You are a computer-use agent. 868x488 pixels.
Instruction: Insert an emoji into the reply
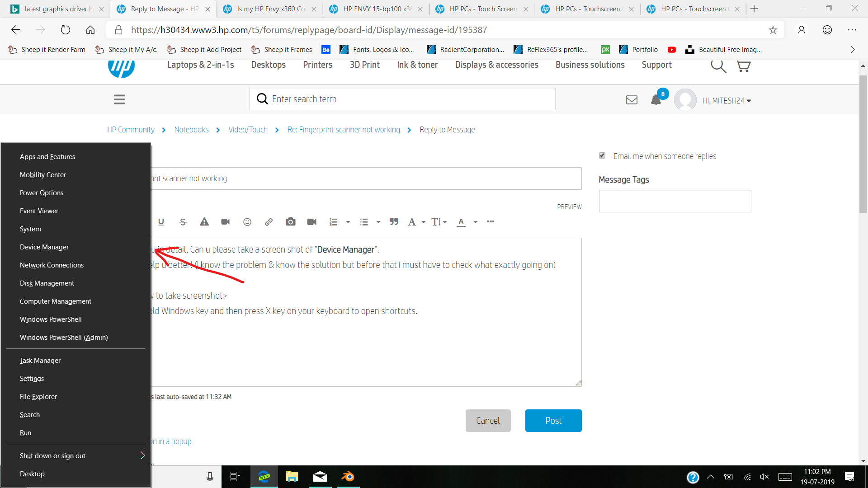pos(247,222)
